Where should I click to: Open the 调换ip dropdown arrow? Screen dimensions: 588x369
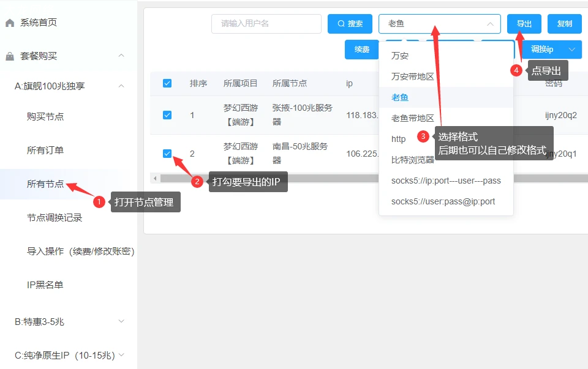click(x=572, y=50)
